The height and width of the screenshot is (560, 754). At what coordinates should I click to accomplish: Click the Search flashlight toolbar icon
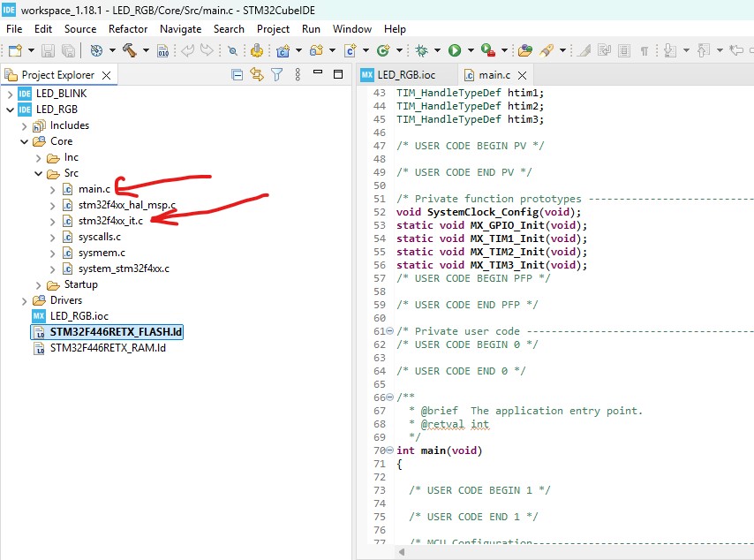(547, 50)
